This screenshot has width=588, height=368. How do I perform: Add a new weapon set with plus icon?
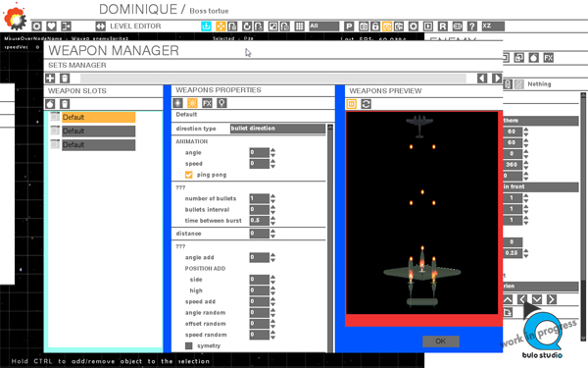pos(50,79)
